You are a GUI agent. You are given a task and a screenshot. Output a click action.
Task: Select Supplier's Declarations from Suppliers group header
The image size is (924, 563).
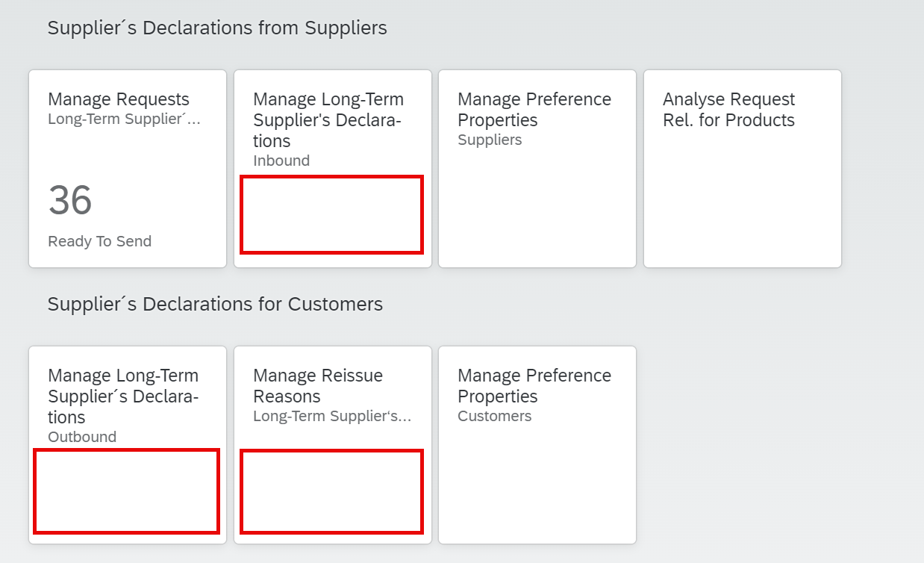tap(217, 28)
